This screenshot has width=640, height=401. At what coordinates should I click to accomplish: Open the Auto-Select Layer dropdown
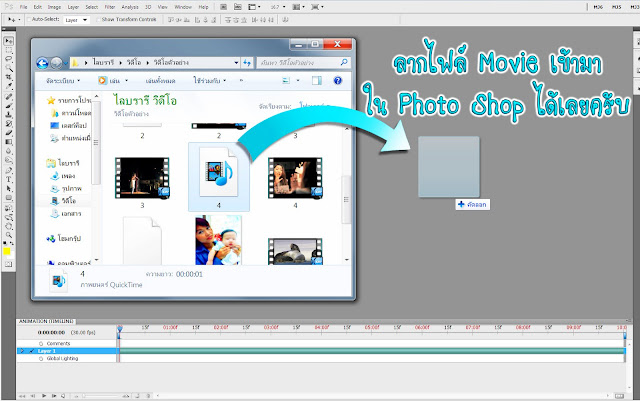[76, 20]
